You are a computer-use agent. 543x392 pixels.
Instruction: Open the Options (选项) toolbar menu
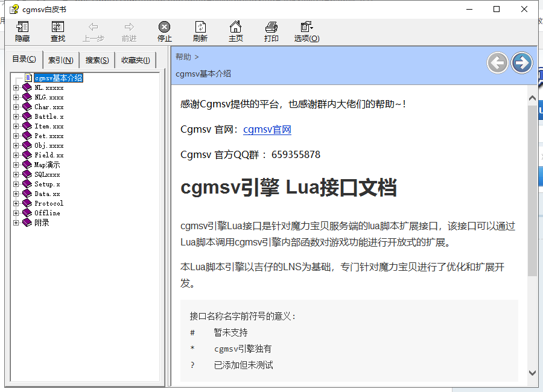click(x=306, y=27)
